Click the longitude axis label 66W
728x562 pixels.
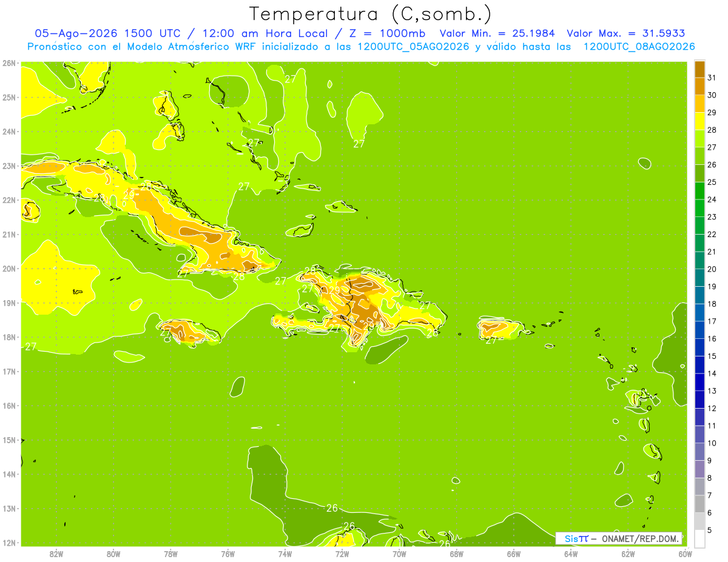pyautogui.click(x=513, y=554)
